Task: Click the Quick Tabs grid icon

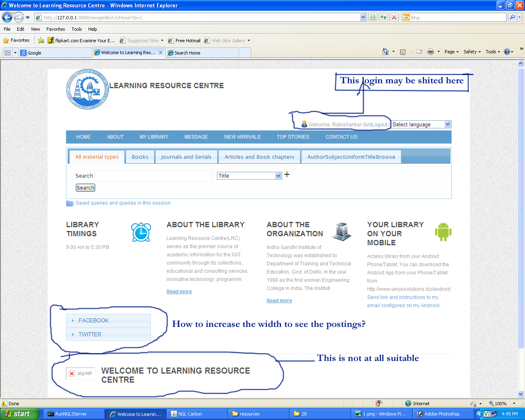Action: 7,53
